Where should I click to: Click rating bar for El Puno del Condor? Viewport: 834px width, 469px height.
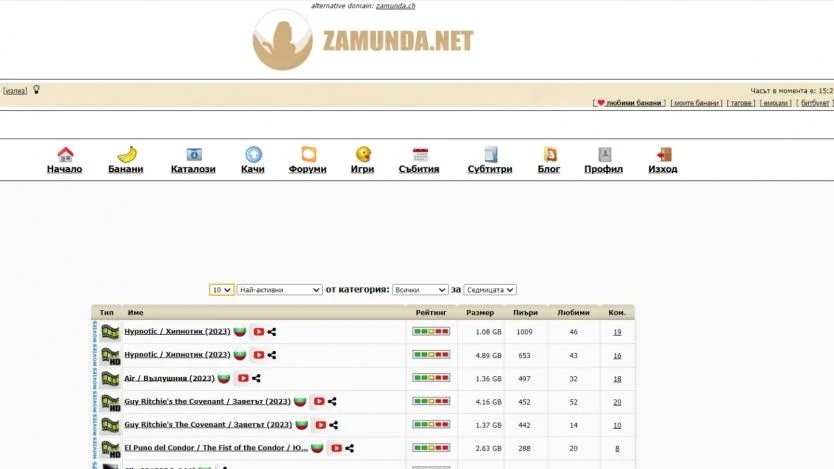[431, 448]
